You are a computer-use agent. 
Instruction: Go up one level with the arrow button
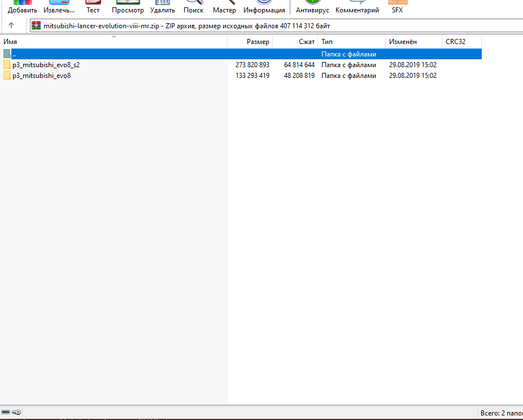tap(11, 25)
